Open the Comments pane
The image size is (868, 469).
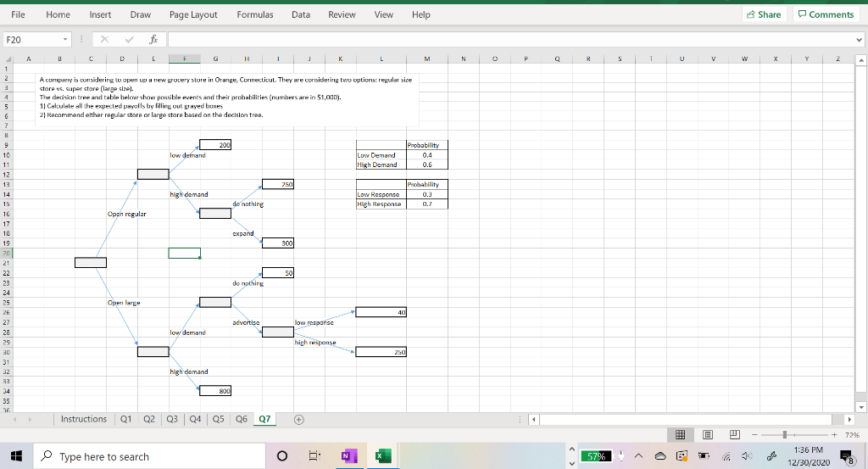point(826,14)
